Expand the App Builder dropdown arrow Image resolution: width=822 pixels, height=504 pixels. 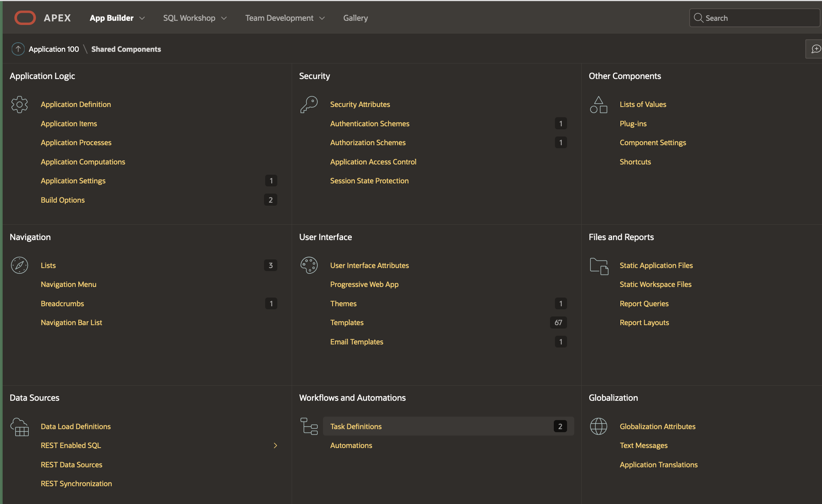point(142,18)
